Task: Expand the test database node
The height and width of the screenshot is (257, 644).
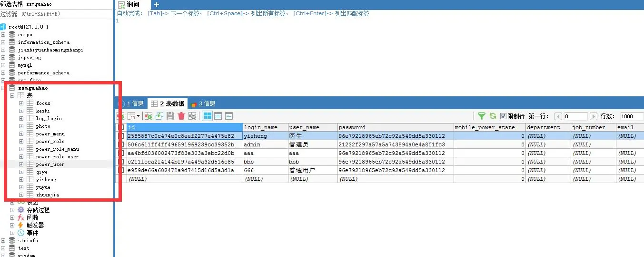Action: tap(3, 248)
